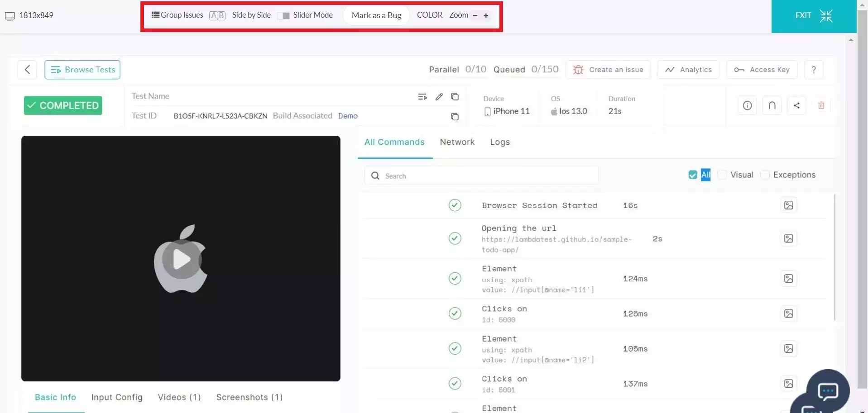This screenshot has height=413, width=868.
Task: Uncheck the All commands filter checkbox
Action: pos(692,175)
